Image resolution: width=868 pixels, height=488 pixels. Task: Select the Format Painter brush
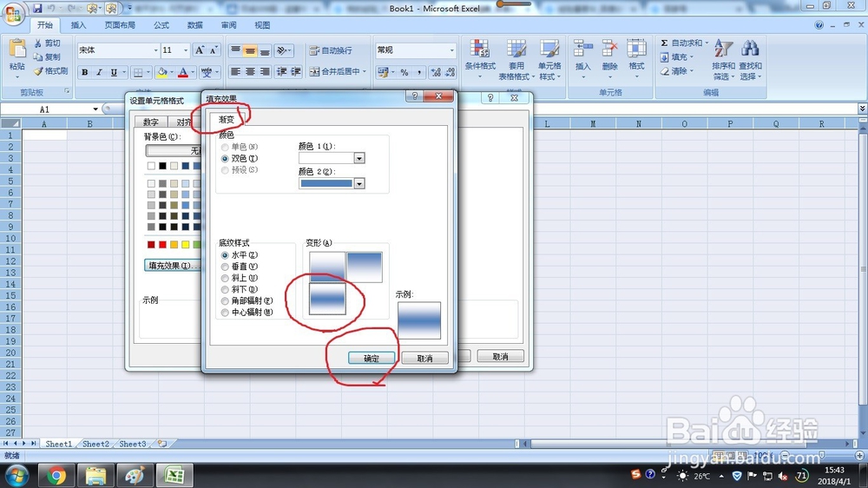pyautogui.click(x=37, y=71)
